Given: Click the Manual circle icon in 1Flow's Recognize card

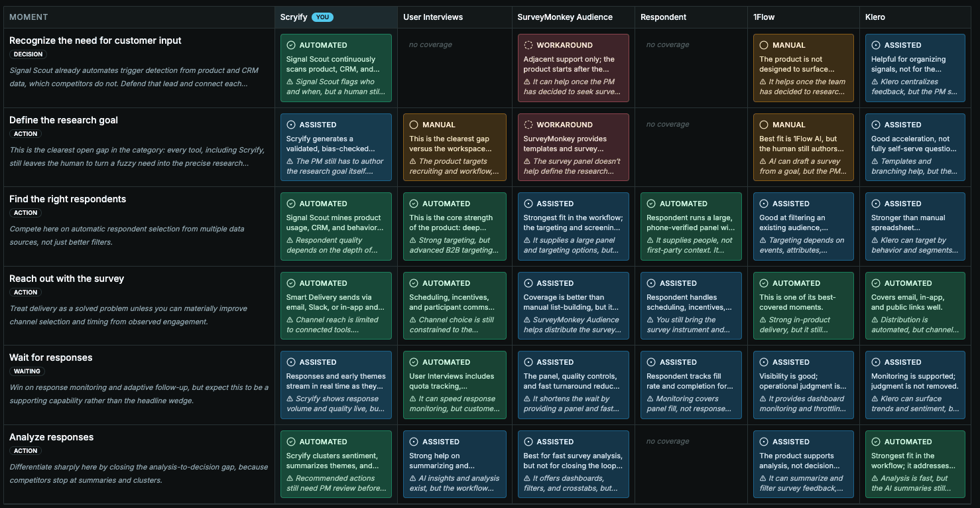Looking at the screenshot, I should click(764, 45).
